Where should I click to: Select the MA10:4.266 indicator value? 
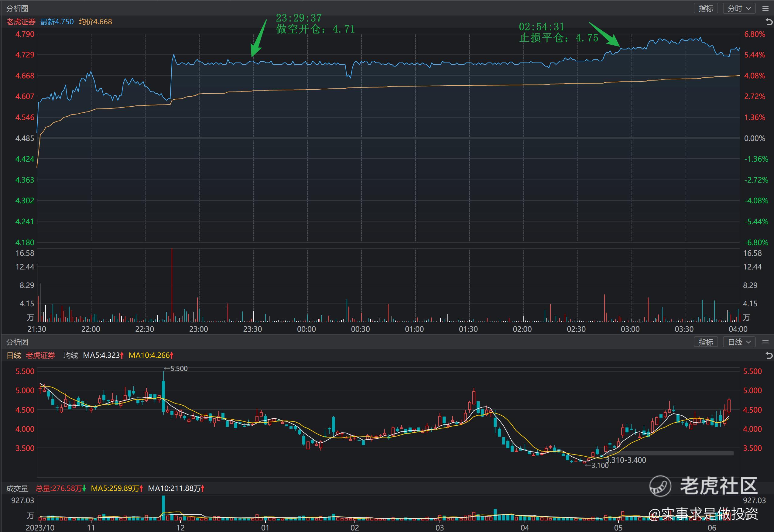(151, 355)
